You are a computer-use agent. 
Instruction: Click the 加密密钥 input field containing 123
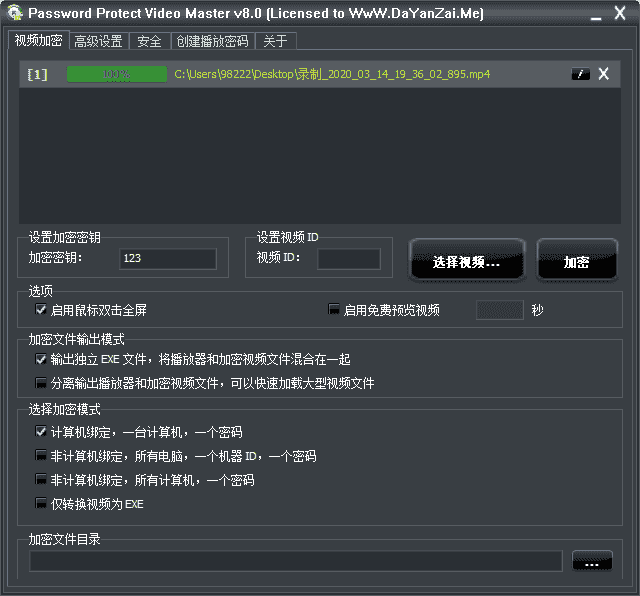click(168, 258)
